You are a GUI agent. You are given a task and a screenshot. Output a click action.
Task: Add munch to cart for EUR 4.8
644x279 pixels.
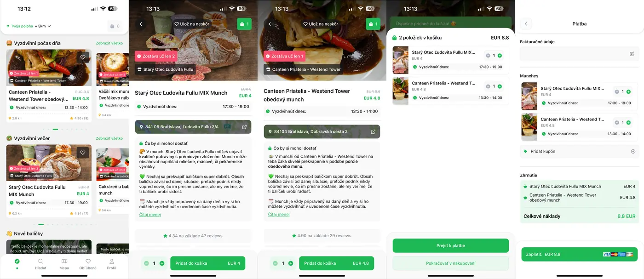click(x=336, y=263)
